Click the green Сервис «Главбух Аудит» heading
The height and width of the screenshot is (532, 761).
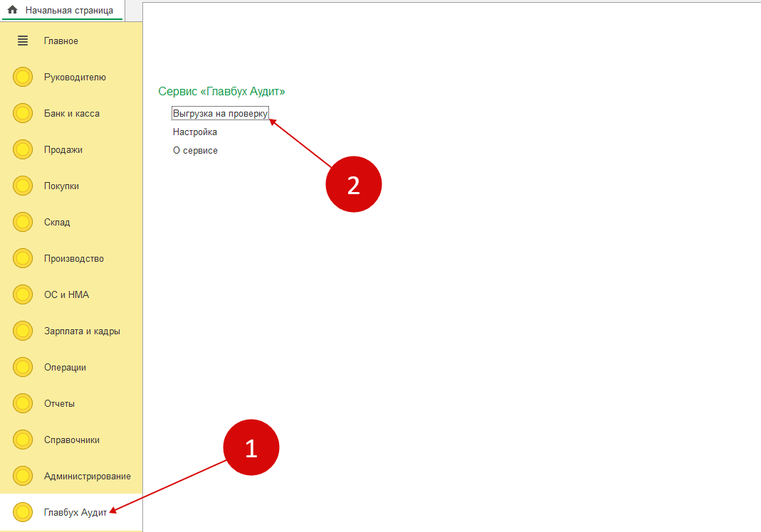click(221, 92)
